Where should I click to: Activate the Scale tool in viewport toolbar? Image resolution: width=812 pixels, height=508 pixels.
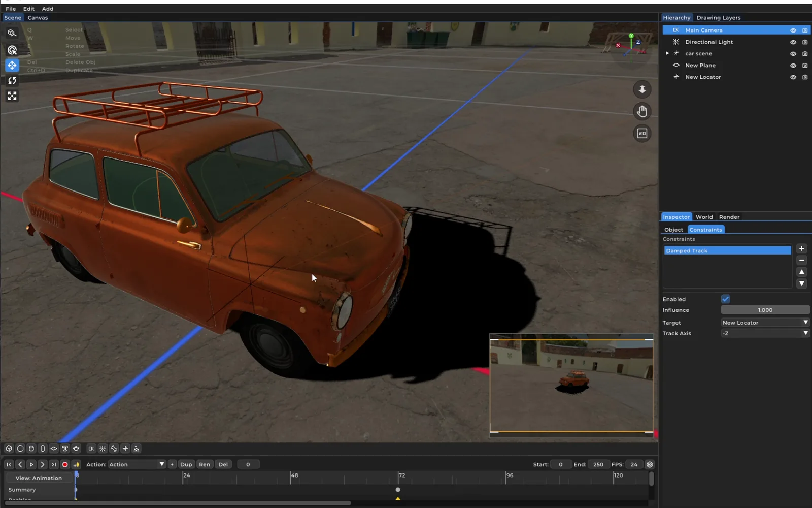tap(12, 96)
